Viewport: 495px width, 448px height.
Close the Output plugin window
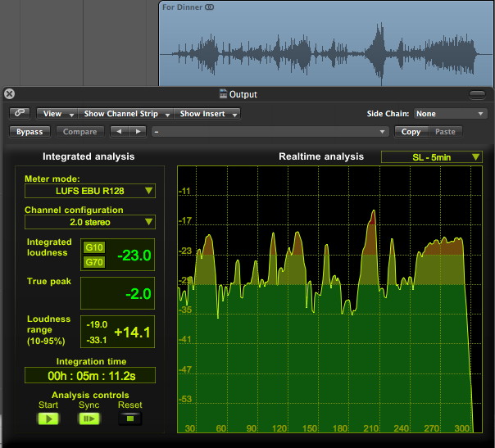pos(10,93)
